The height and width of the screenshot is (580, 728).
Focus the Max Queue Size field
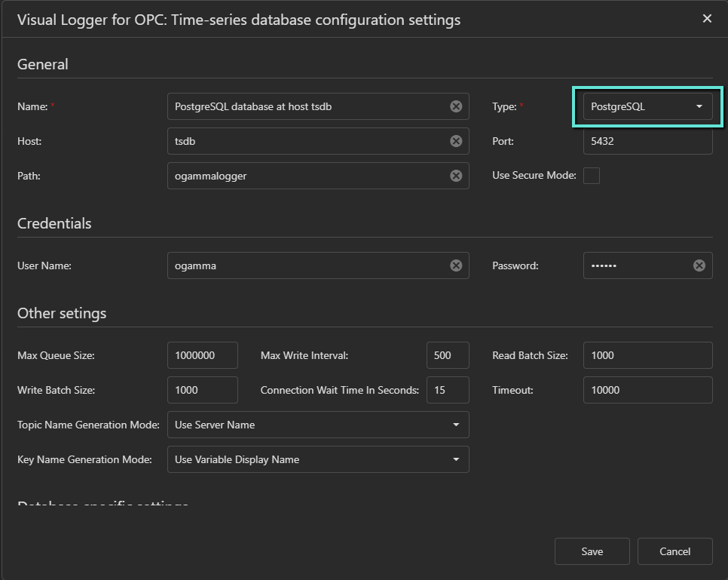[202, 355]
